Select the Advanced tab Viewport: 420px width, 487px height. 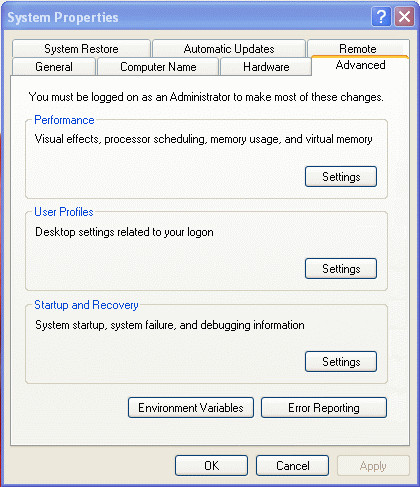(x=360, y=65)
